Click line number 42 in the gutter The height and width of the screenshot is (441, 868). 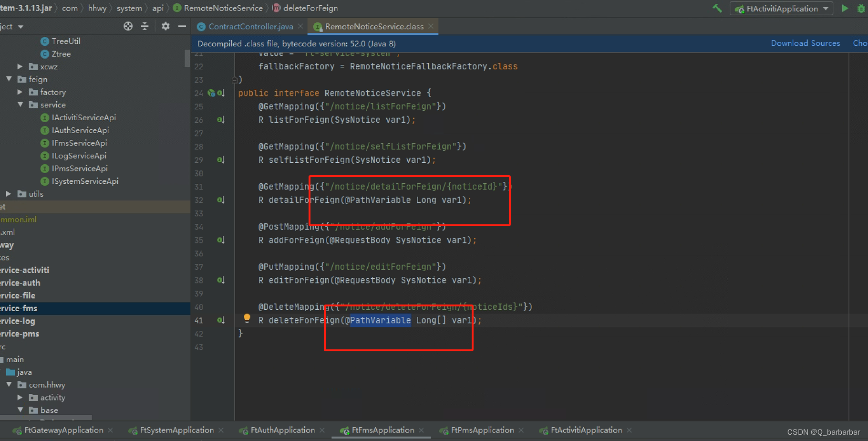[199, 334]
